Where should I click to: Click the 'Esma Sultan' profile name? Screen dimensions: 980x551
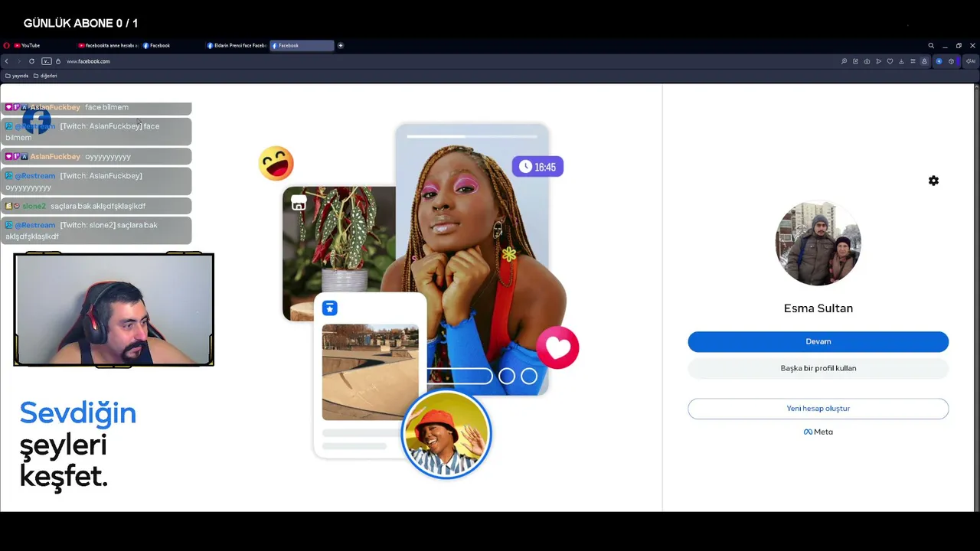(x=818, y=308)
